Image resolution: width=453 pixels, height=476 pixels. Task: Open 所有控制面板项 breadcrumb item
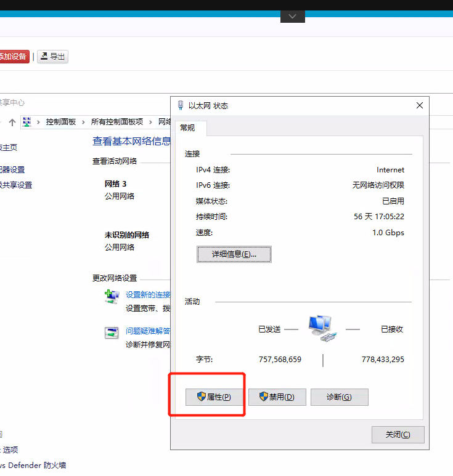tap(117, 122)
